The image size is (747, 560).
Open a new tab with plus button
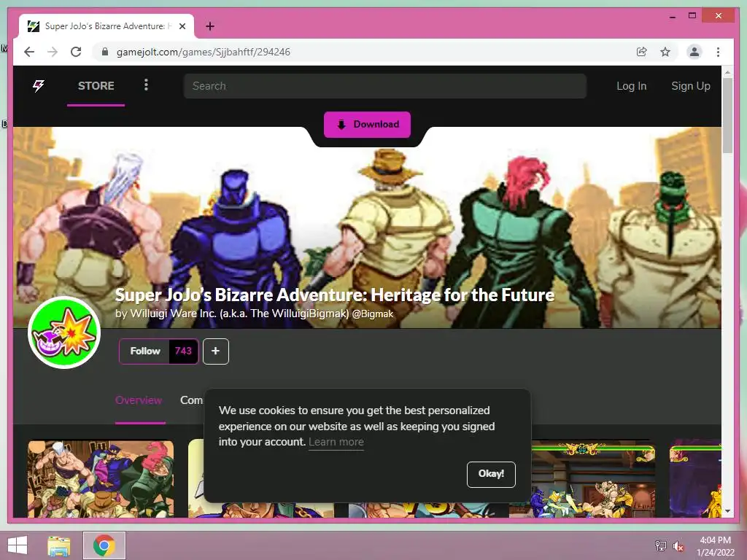(x=210, y=26)
